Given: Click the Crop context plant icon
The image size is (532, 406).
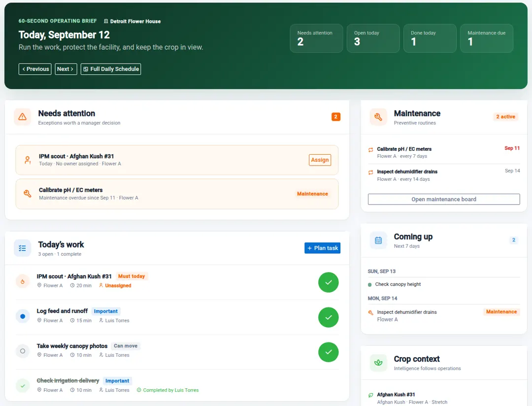Looking at the screenshot, I should (378, 363).
